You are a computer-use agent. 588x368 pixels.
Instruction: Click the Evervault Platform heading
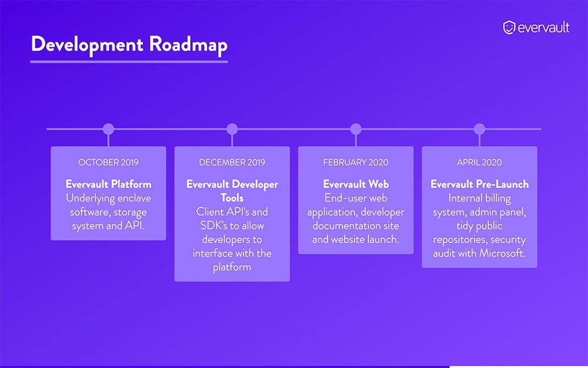click(x=108, y=184)
